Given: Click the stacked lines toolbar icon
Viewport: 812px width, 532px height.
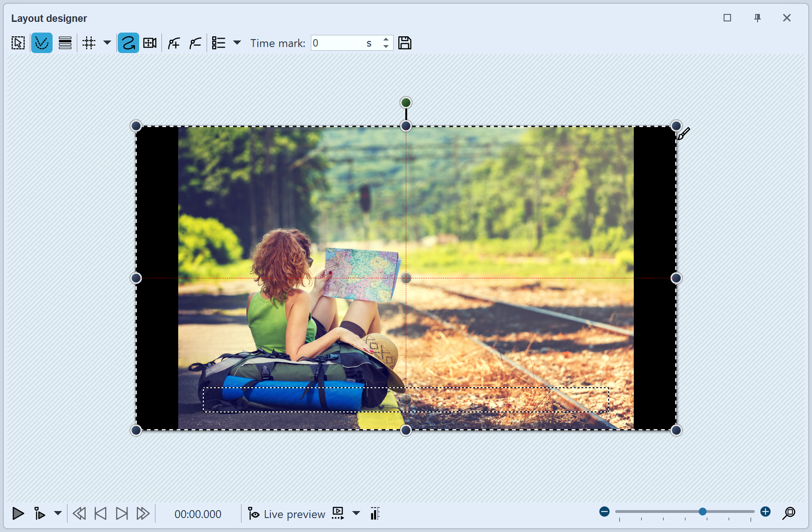Looking at the screenshot, I should click(65, 43).
